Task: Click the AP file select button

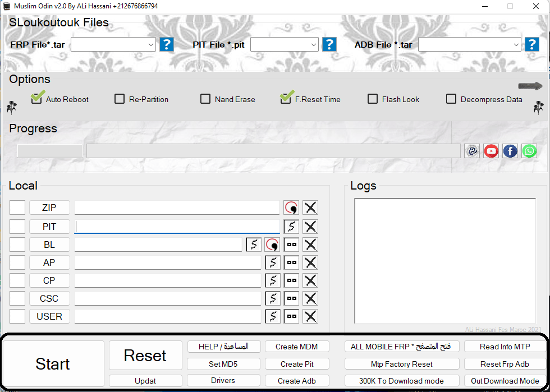Action: [x=49, y=262]
